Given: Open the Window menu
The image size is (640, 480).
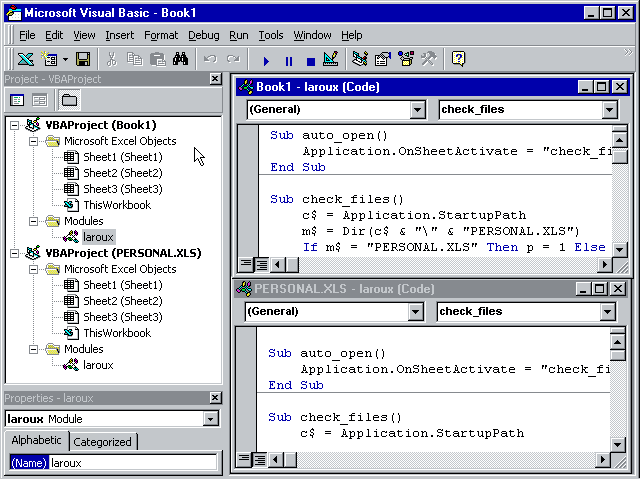Looking at the screenshot, I should click(x=312, y=36).
